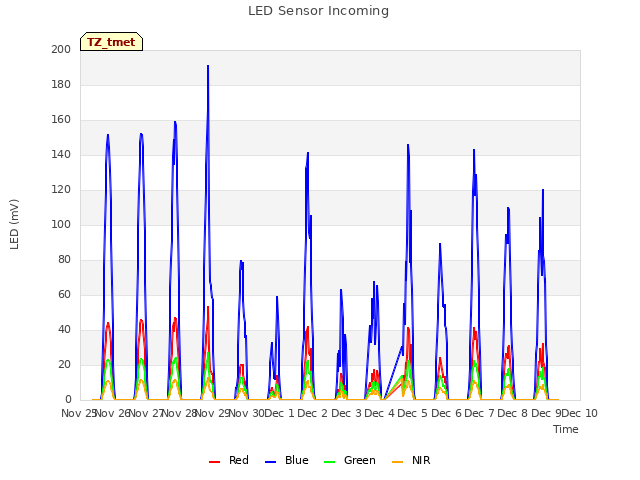640x480 pixels.
Task: Click the y-axis tick value 60
Action: pos(64,295)
